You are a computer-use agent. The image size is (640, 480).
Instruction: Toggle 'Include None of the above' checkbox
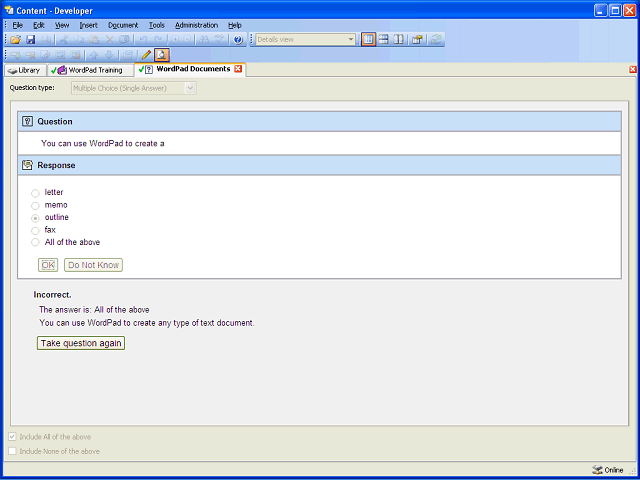pos(13,451)
